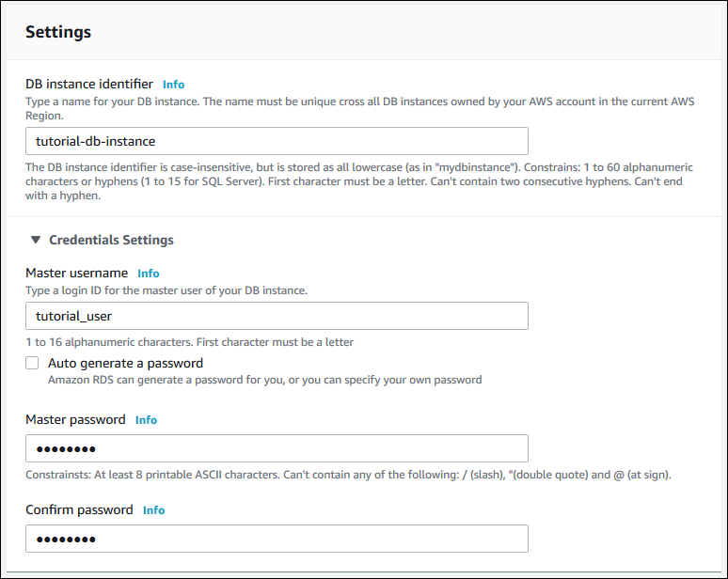Click the Settings panel heading

point(58,32)
